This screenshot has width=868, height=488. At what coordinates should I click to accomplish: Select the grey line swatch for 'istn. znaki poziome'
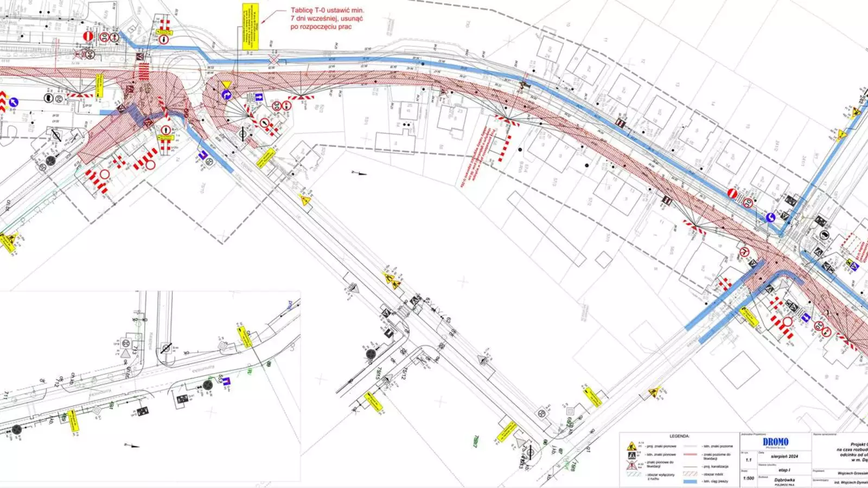pos(690,446)
